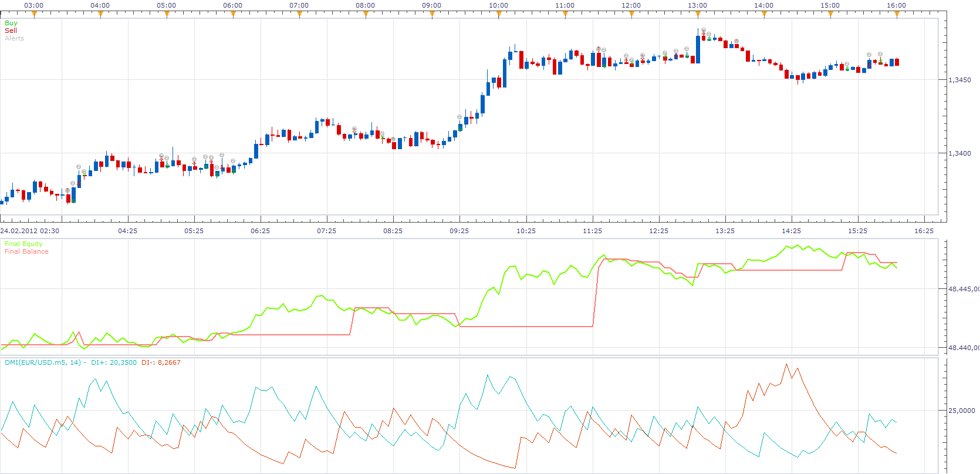Select the 10:25 time axis label
Image resolution: width=980 pixels, height=474 pixels.
526,231
